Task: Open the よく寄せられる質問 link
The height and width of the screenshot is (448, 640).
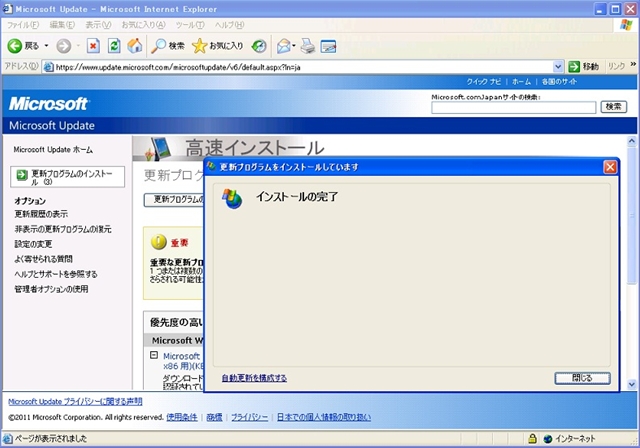Action: [x=43, y=259]
